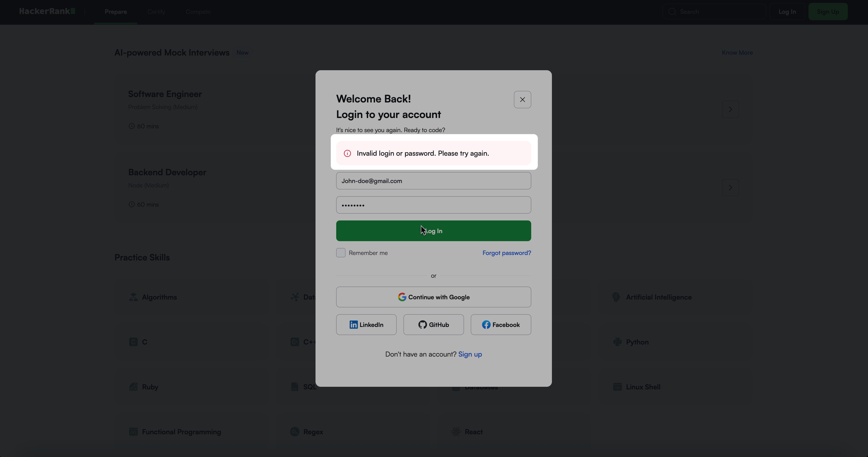The image size is (868, 457).
Task: Click the Python skill icon
Action: [x=617, y=342]
